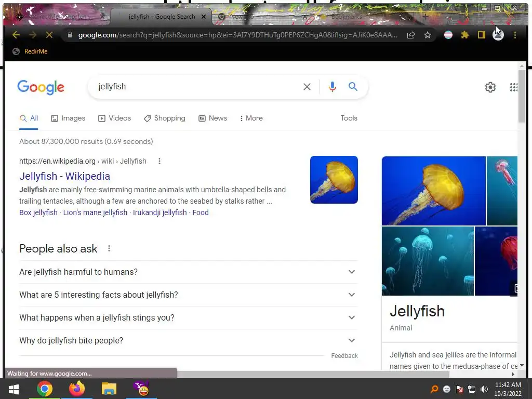The width and height of the screenshot is (532, 399).
Task: Open Google quick settings gear
Action: click(x=490, y=87)
